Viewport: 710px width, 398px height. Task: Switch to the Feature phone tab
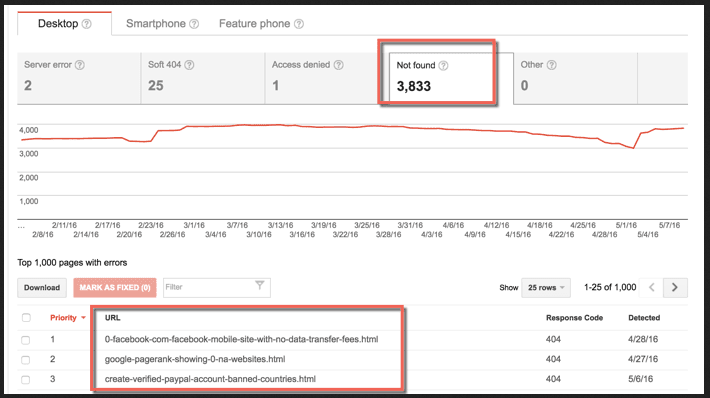(x=254, y=24)
